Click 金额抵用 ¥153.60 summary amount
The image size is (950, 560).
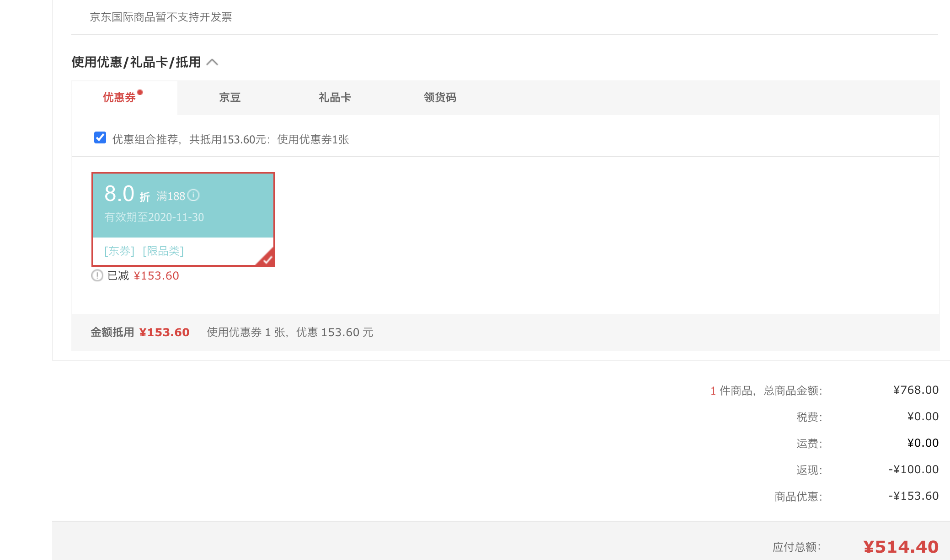tap(164, 332)
